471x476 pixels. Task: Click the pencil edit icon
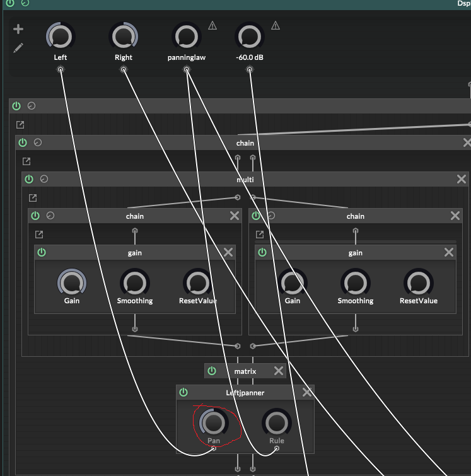point(18,48)
